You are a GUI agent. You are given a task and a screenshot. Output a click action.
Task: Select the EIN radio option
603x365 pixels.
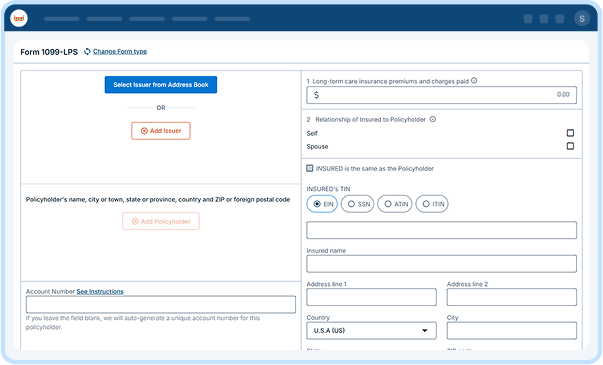pos(322,204)
